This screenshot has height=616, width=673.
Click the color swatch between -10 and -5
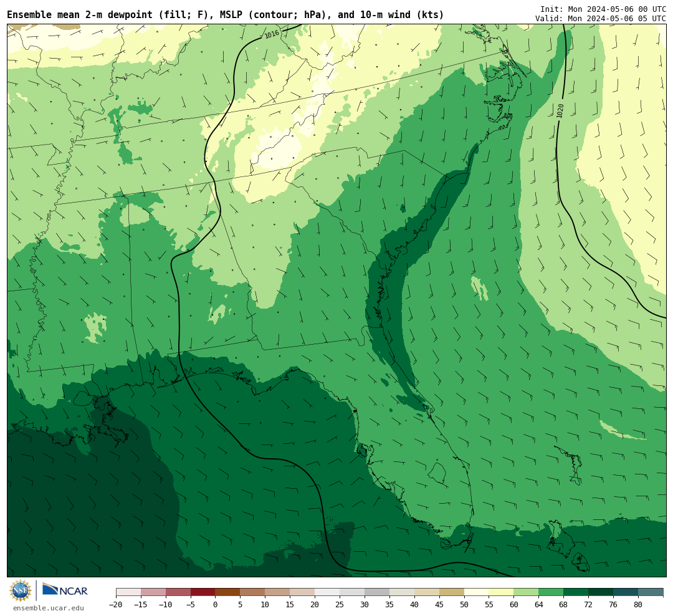click(x=178, y=592)
